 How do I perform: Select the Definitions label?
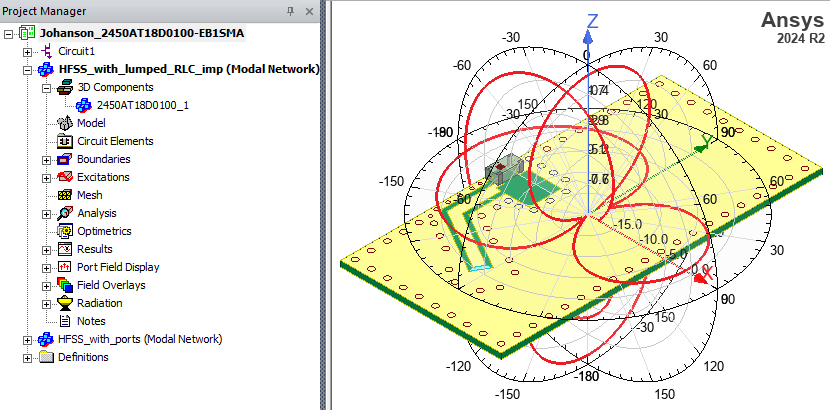point(83,357)
